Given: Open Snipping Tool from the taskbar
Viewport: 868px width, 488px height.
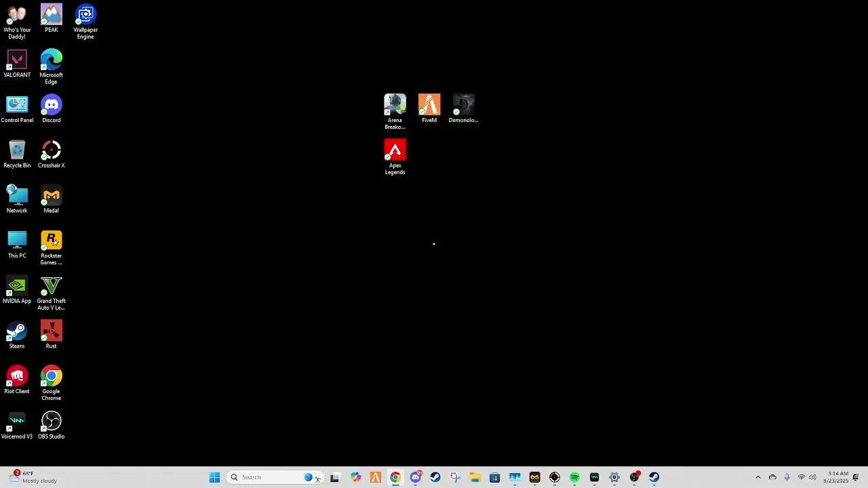Looking at the screenshot, I should [455, 477].
